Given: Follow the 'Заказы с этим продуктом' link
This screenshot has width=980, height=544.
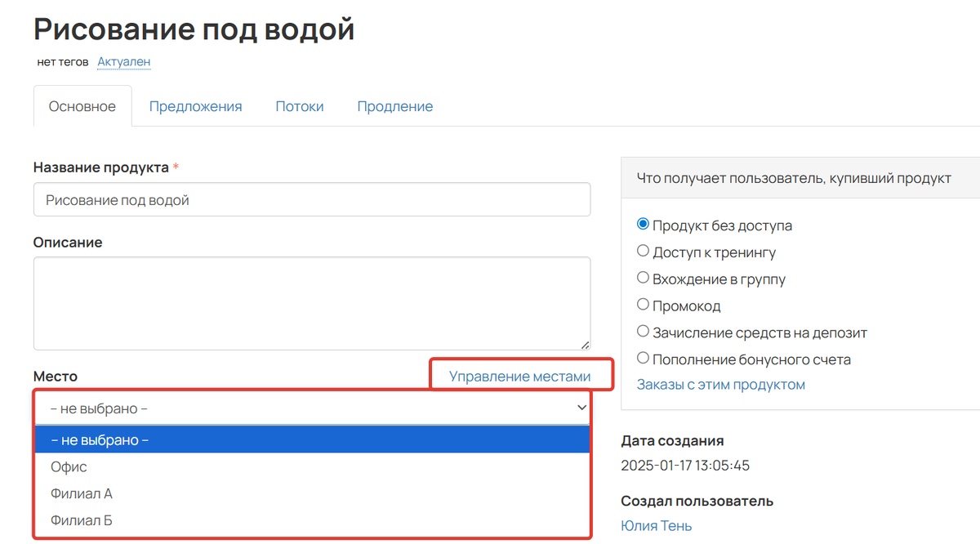Looking at the screenshot, I should tap(721, 384).
